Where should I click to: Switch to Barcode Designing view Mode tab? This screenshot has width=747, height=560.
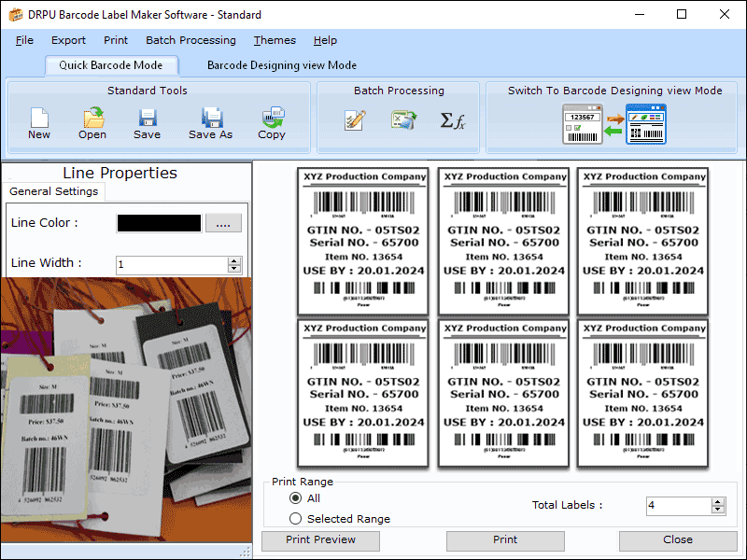[x=282, y=65]
